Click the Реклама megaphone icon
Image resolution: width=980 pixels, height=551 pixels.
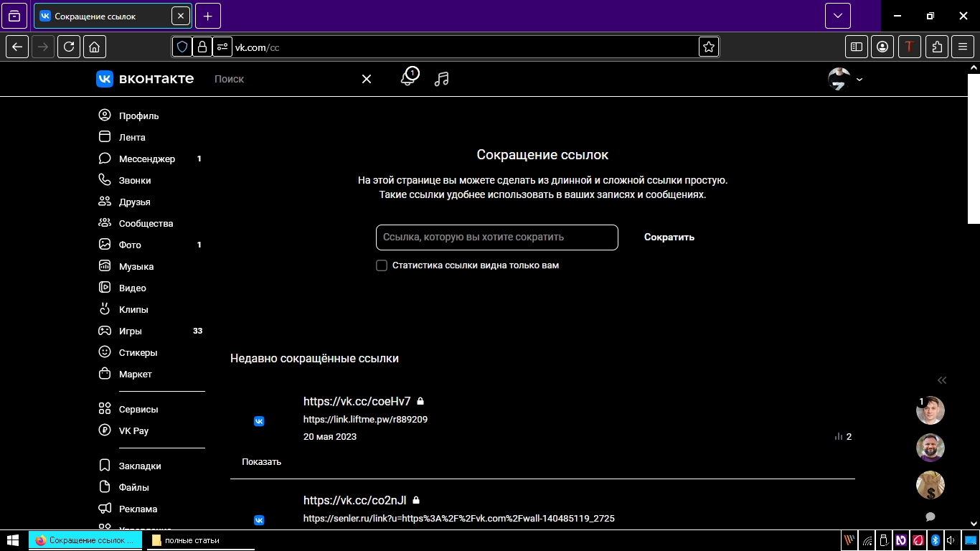pos(105,509)
